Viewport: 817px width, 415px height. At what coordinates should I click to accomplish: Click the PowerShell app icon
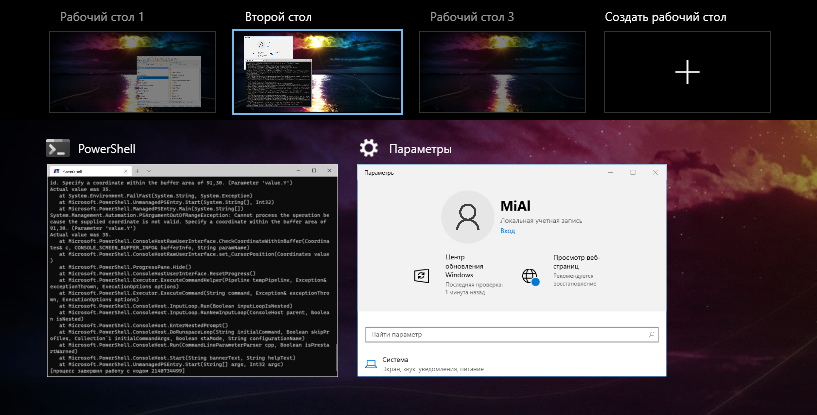click(x=57, y=148)
